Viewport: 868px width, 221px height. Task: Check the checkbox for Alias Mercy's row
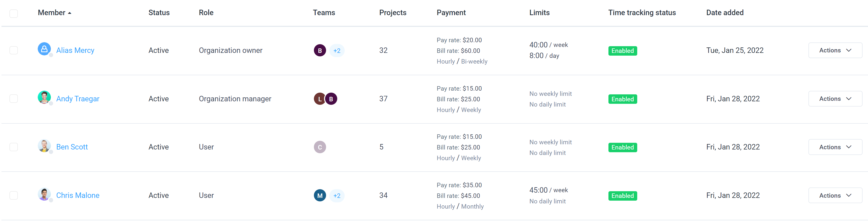(x=13, y=50)
